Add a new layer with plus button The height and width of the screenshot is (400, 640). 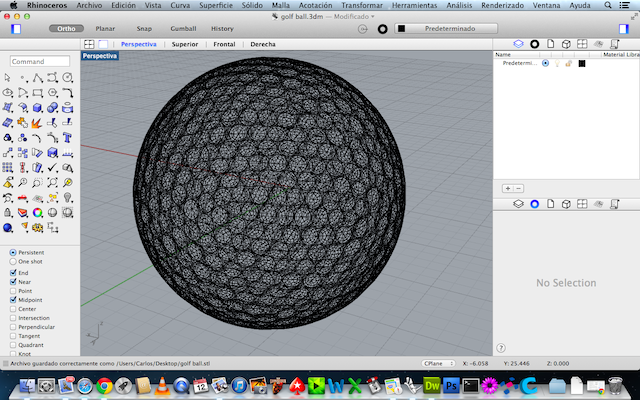pos(507,189)
